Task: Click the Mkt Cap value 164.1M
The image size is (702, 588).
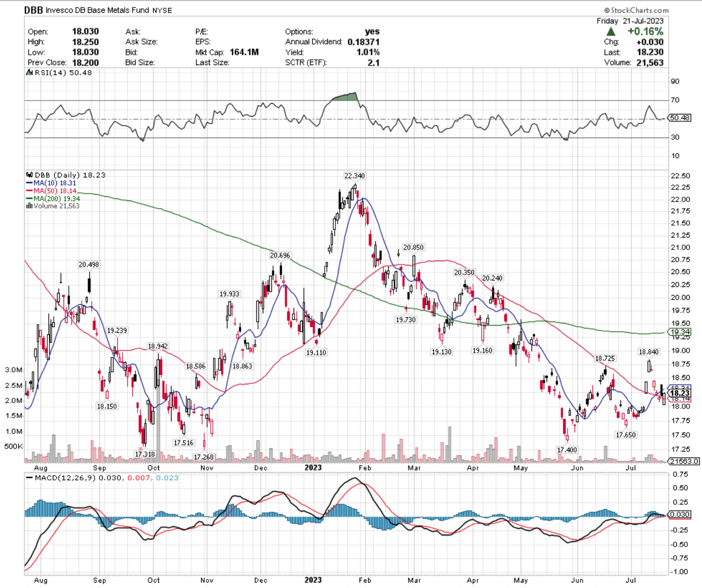Action: click(x=244, y=52)
